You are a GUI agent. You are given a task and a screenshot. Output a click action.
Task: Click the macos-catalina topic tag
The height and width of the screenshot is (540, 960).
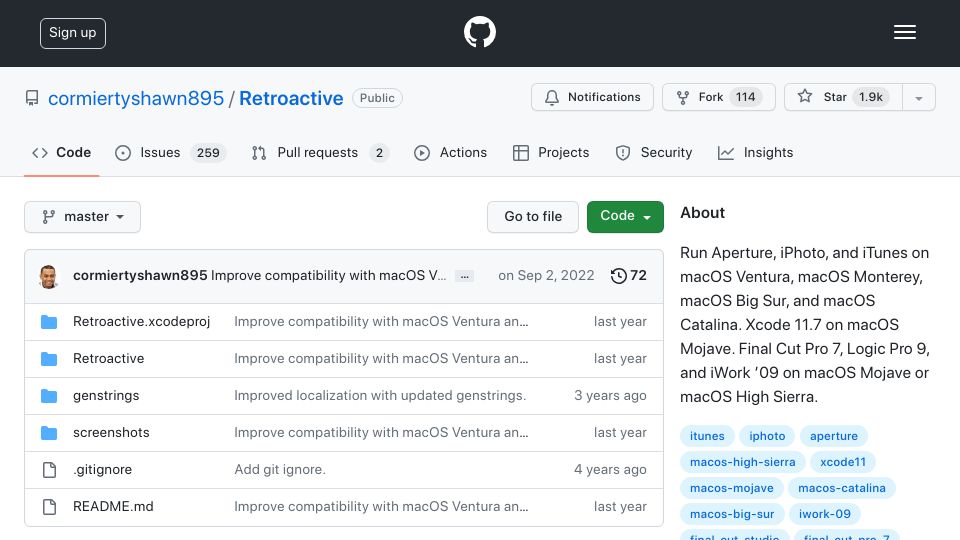click(x=842, y=488)
